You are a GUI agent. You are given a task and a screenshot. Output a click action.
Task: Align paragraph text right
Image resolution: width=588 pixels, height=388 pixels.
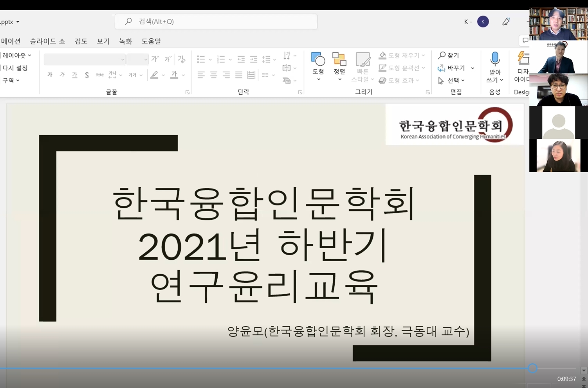[226, 75]
